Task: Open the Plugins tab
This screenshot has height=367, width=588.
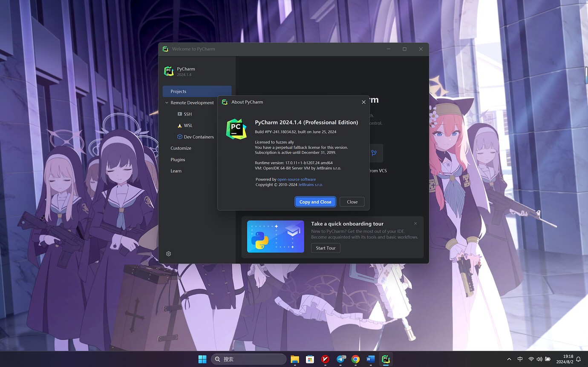Action: coord(178,160)
